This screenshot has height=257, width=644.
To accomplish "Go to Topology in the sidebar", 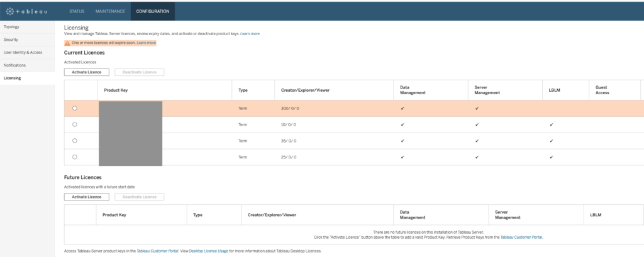I will tap(12, 27).
